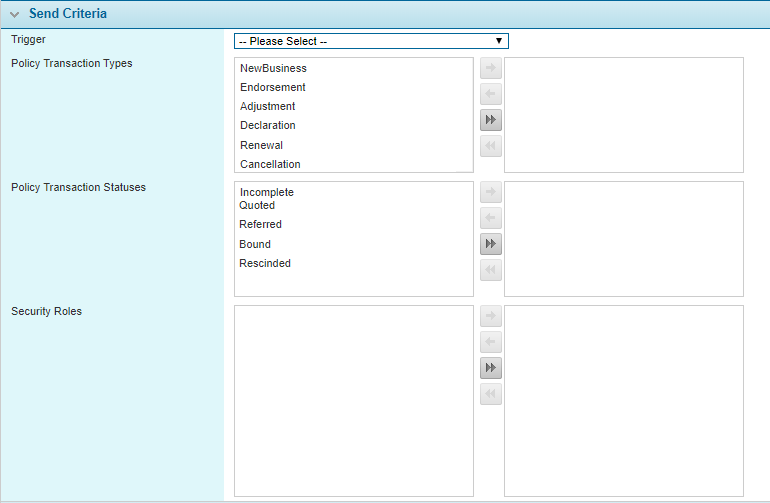Select Rescinded in the transaction statuses list

[265, 264]
